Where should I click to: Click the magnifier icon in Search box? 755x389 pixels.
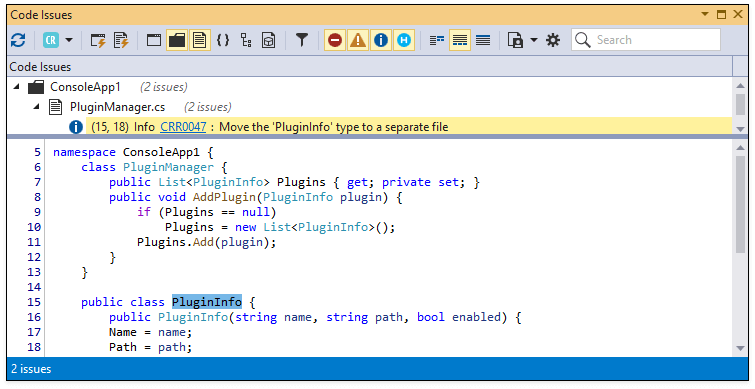click(x=583, y=40)
